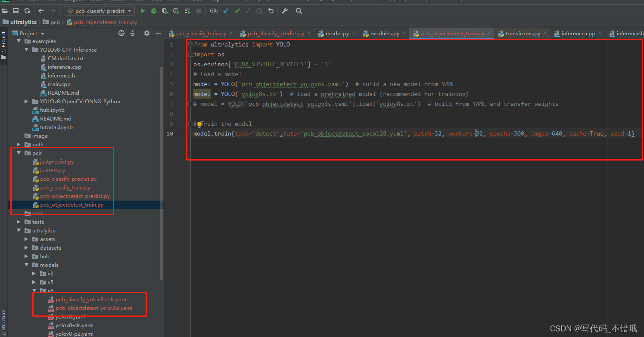This screenshot has height=337, width=644.
Task: Open the search everywhere magnifier
Action: [x=299, y=11]
